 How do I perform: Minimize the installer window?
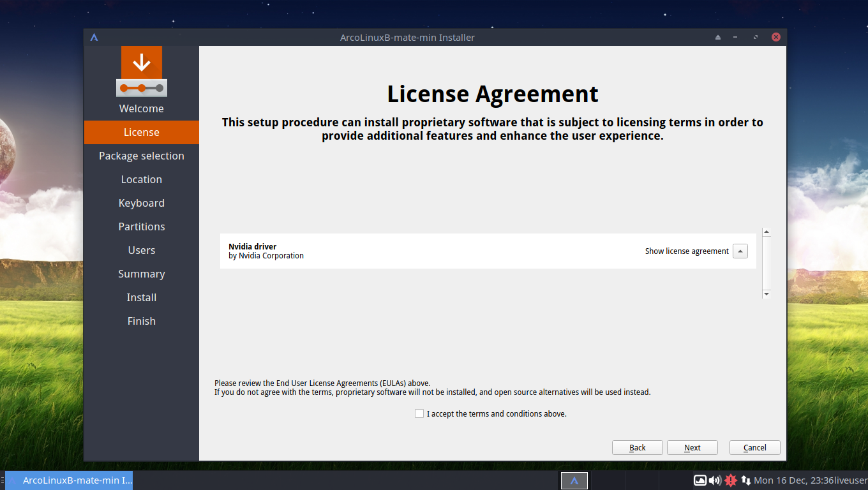(736, 37)
